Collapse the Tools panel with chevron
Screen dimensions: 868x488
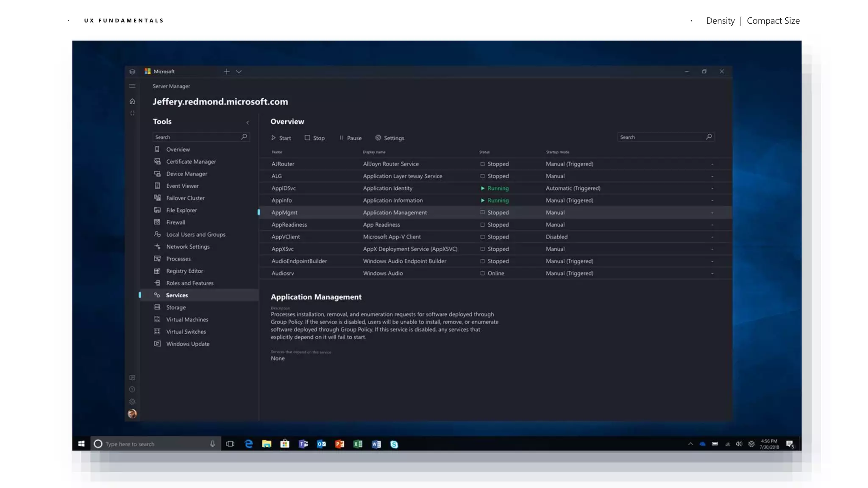point(248,122)
